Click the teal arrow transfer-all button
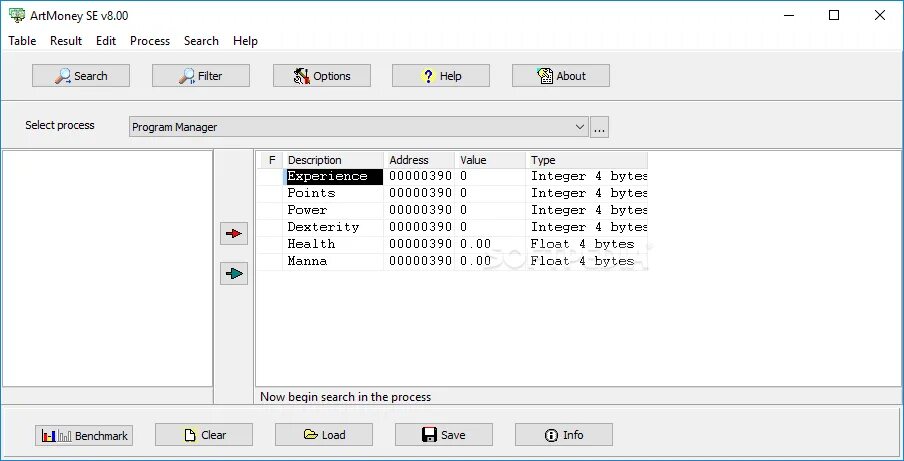 234,274
